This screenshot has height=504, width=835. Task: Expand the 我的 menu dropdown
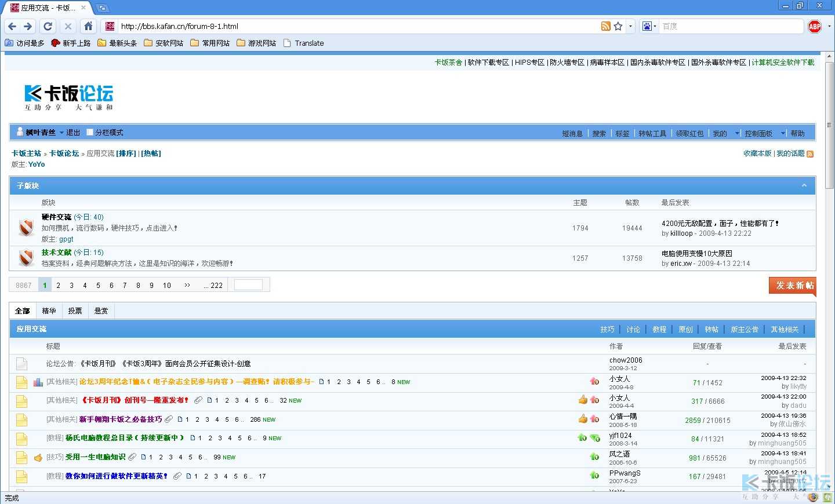(x=738, y=133)
